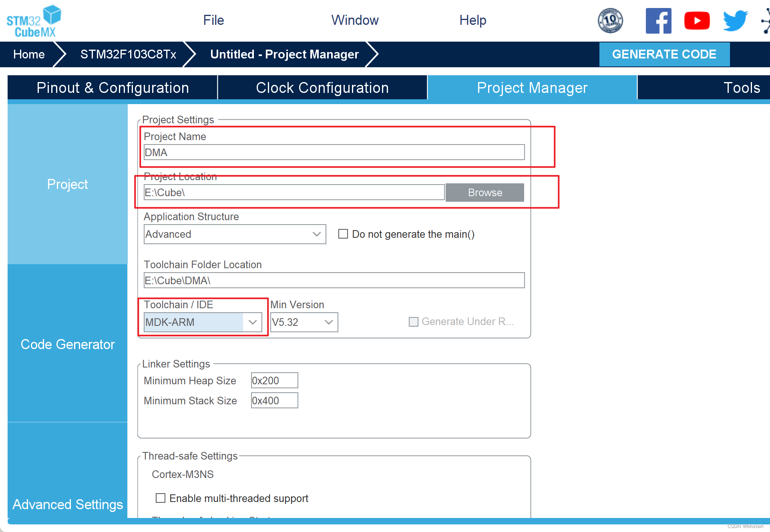Select the STM32F103C8Tx breadcrumb
Screen dimensions: 770x532
click(128, 54)
